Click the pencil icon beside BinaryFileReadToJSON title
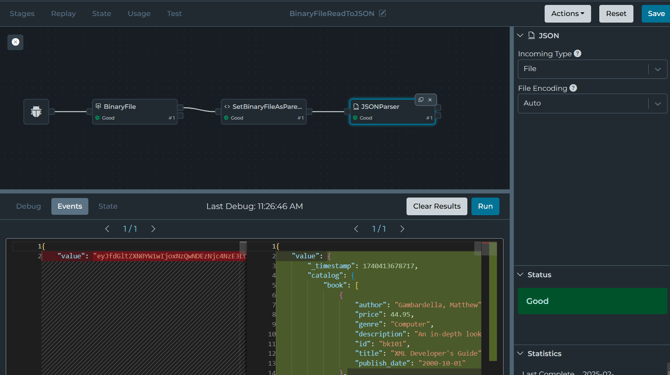 pos(382,13)
